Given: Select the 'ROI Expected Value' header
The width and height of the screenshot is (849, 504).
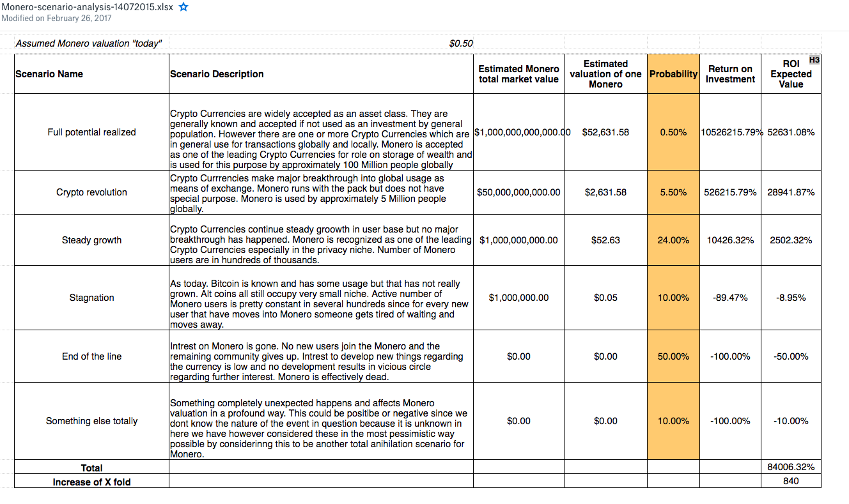Looking at the screenshot, I should 791,74.
